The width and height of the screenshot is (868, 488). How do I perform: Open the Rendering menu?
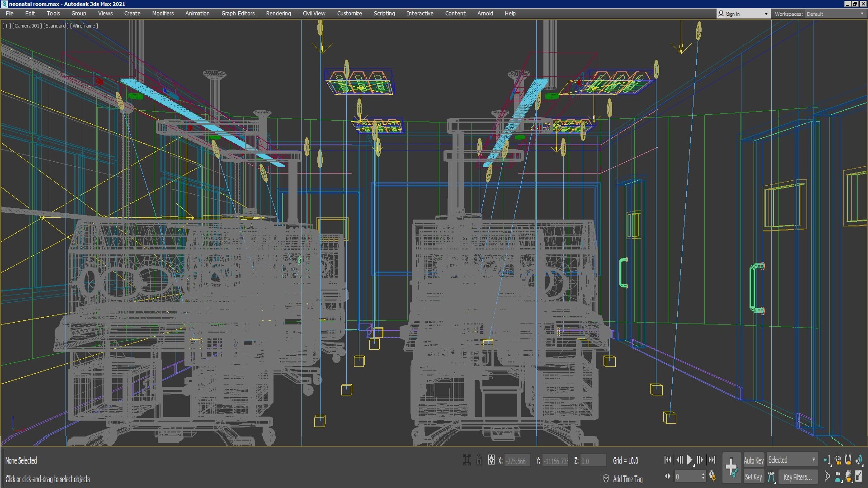(278, 14)
